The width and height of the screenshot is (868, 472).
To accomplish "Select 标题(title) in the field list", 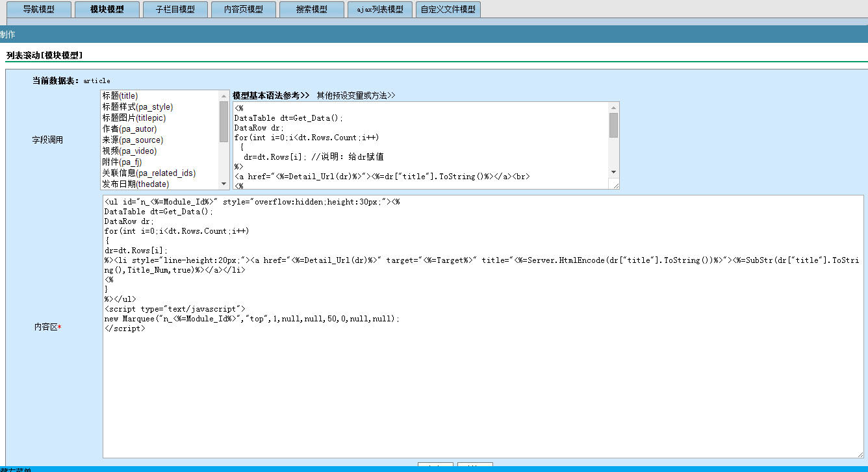I will point(120,96).
